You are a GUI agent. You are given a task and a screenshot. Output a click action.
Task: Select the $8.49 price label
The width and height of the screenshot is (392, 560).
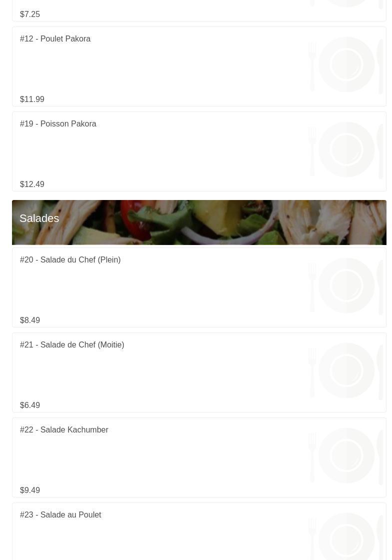point(30,320)
